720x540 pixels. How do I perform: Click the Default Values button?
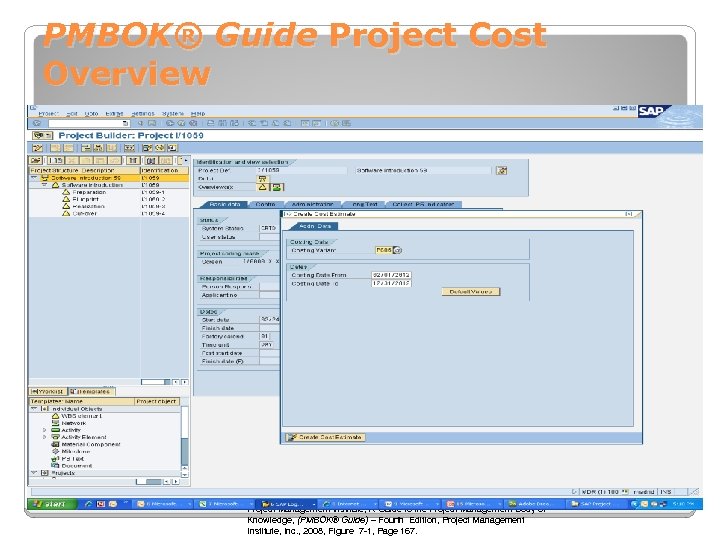[471, 292]
